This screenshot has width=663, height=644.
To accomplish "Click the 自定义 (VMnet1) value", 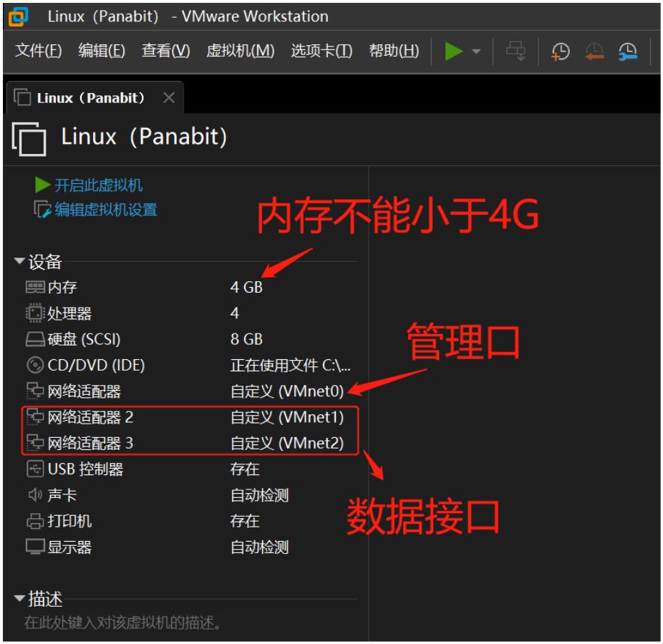I will [287, 417].
